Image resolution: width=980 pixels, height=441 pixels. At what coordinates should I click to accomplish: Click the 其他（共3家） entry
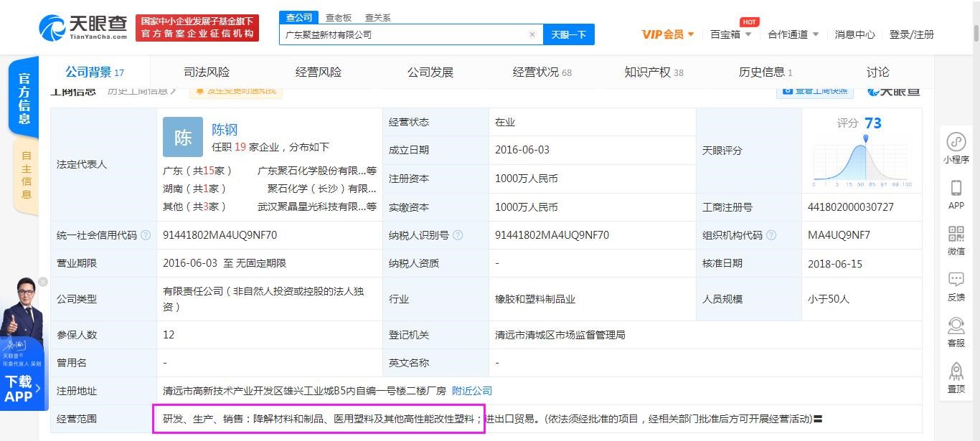[194, 207]
